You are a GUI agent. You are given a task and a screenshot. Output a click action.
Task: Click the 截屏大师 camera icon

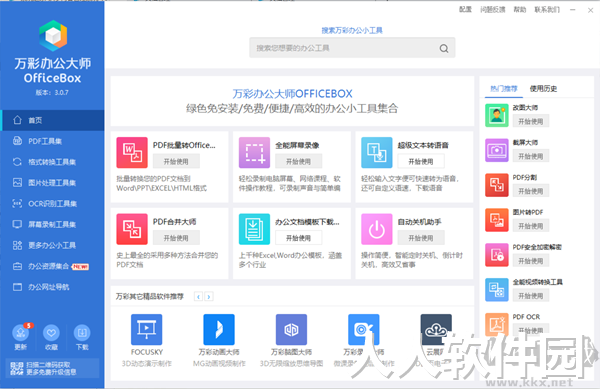[x=497, y=150]
